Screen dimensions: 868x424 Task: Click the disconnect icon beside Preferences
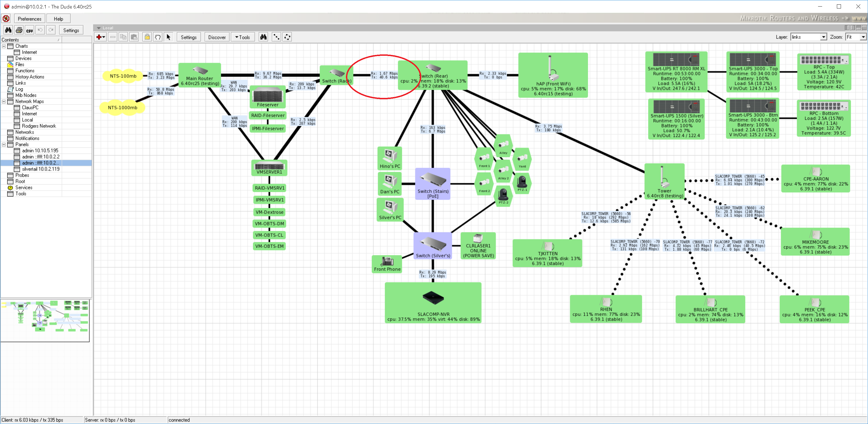coord(6,19)
